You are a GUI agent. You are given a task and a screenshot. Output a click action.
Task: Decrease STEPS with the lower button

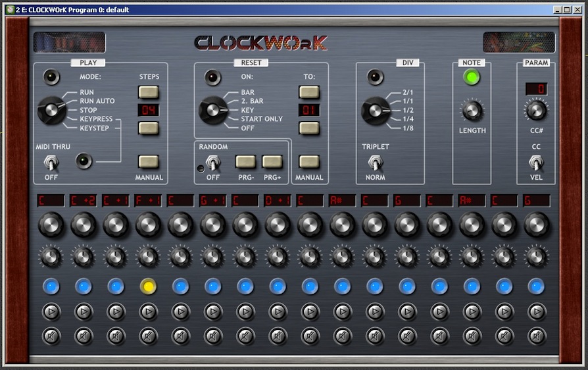[149, 128]
